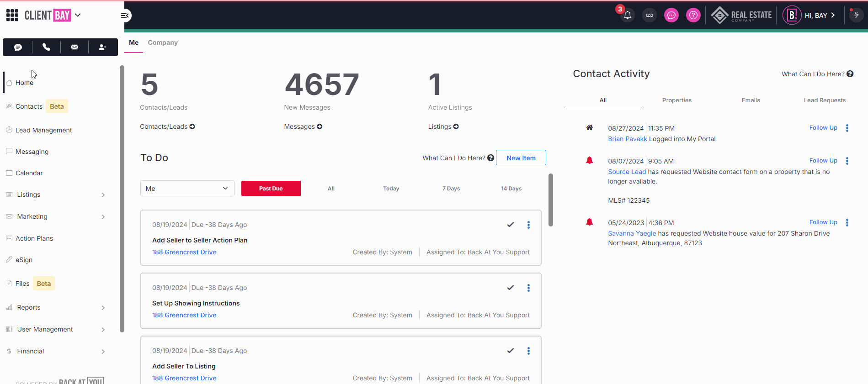
Task: Mark Add Seller to Seller Action Plan complete
Action: 511,225
